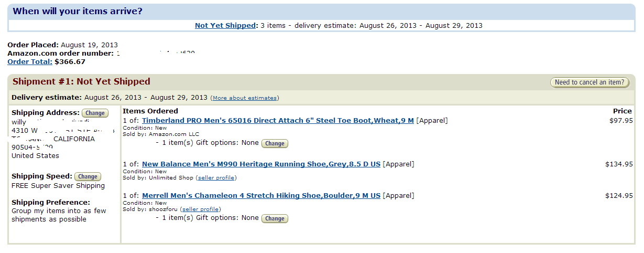The image size is (644, 253).
Task: Change gift options for the Merrell shoe
Action: tap(275, 218)
